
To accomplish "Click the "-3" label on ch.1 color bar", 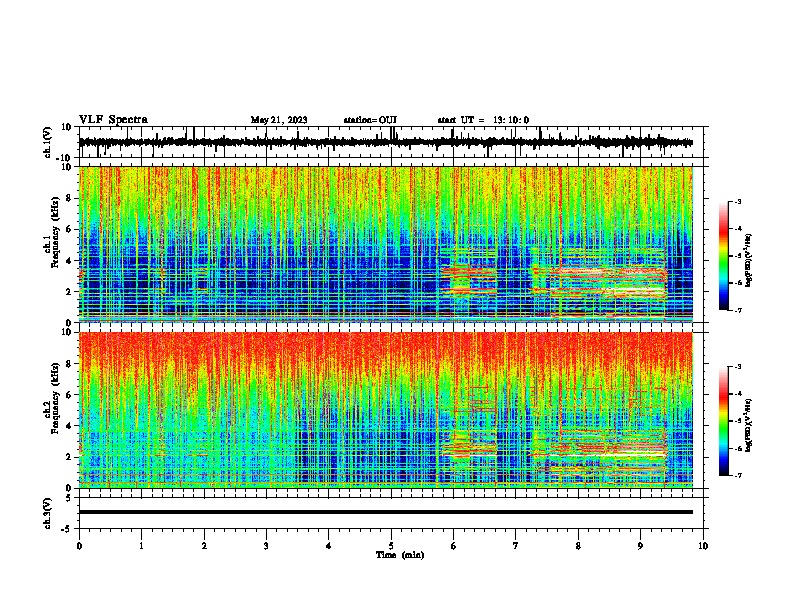I will click(x=738, y=201).
